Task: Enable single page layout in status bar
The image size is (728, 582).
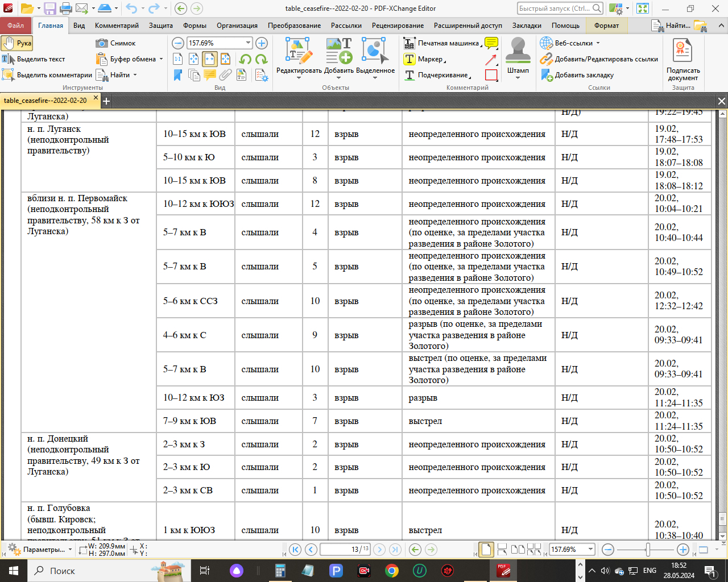Action: 486,549
